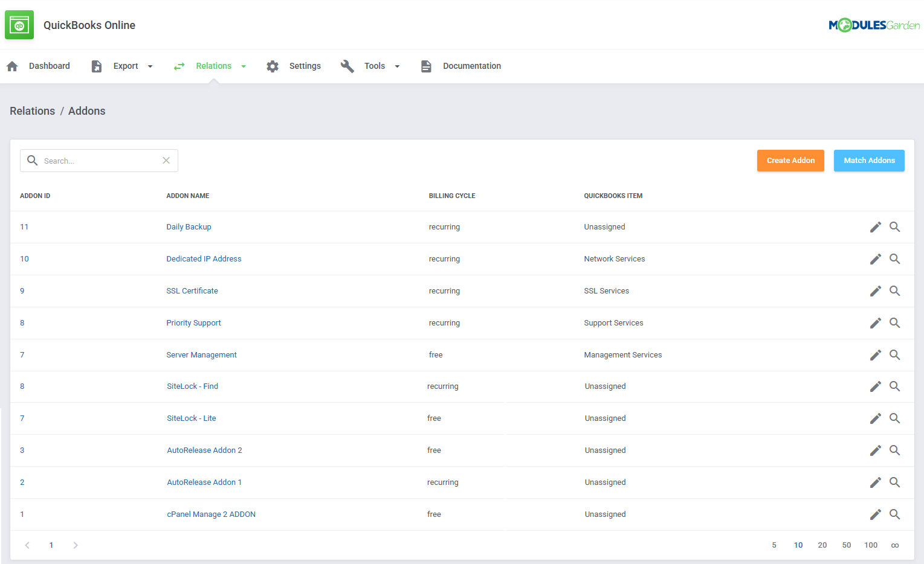
Task: Click the Relations arrows icon
Action: 179,66
